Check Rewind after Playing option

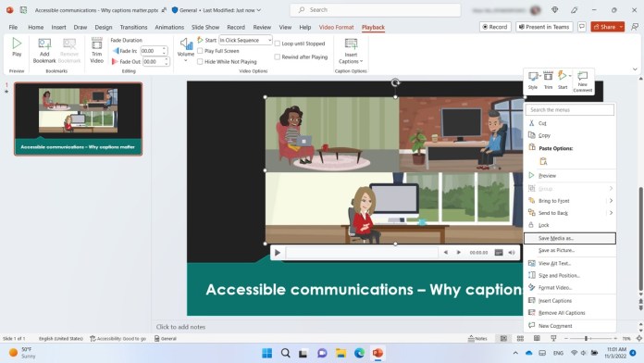click(x=278, y=56)
